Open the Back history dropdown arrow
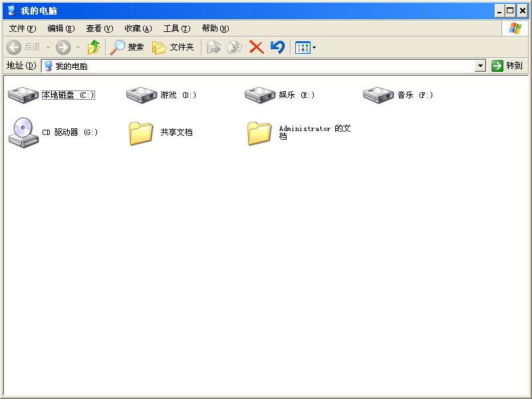Image resolution: width=532 pixels, height=399 pixels. (48, 47)
